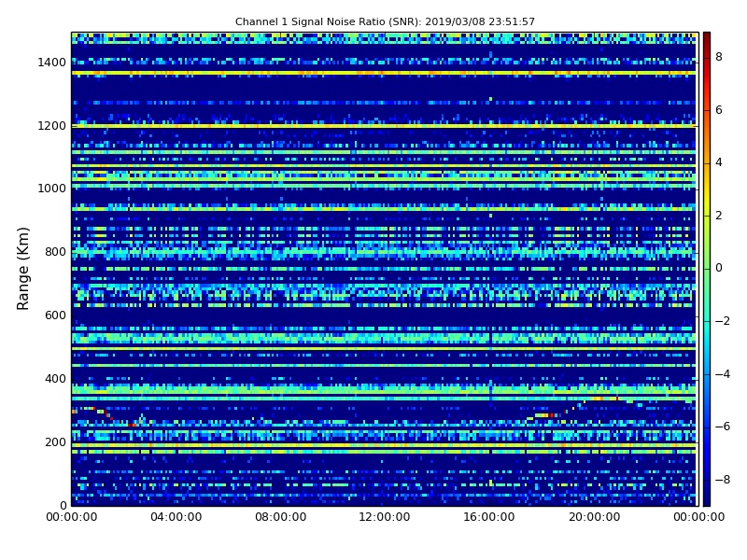Click the colorbar value 0 label

tap(719, 268)
